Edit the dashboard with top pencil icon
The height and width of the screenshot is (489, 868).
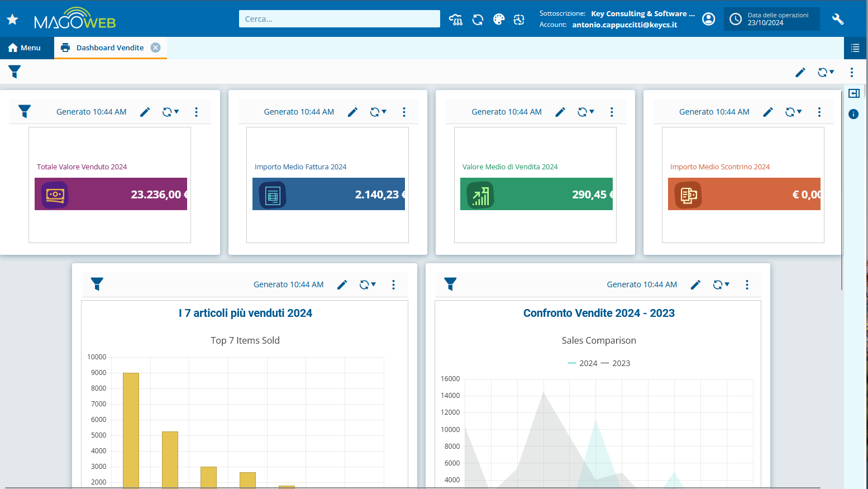click(800, 72)
